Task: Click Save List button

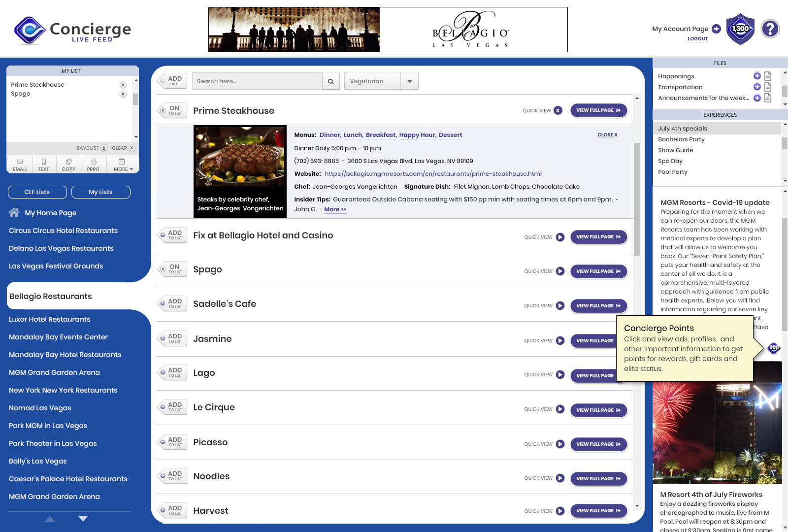Action: click(92, 148)
